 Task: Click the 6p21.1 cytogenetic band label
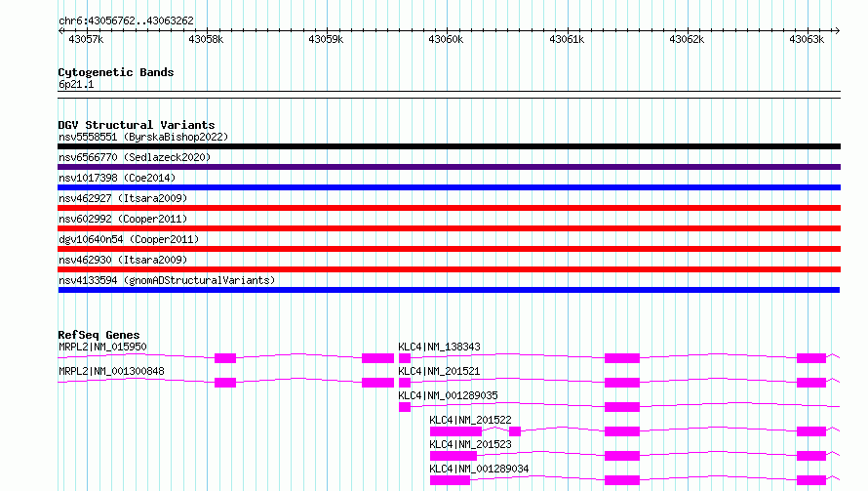click(76, 84)
